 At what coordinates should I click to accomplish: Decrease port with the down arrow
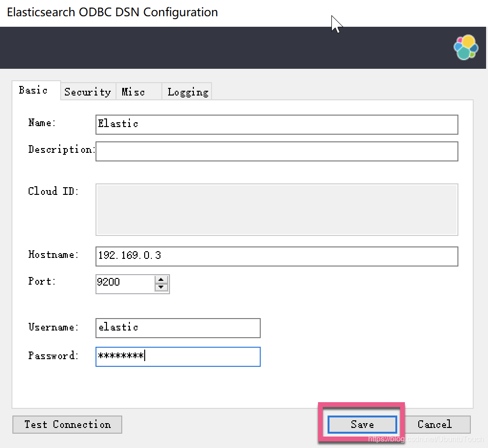(161, 287)
